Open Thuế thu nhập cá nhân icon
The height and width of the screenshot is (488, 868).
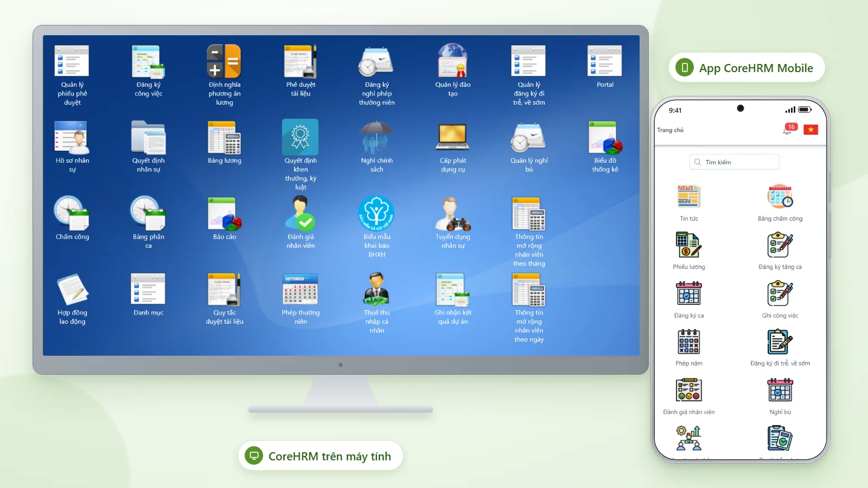(x=376, y=289)
